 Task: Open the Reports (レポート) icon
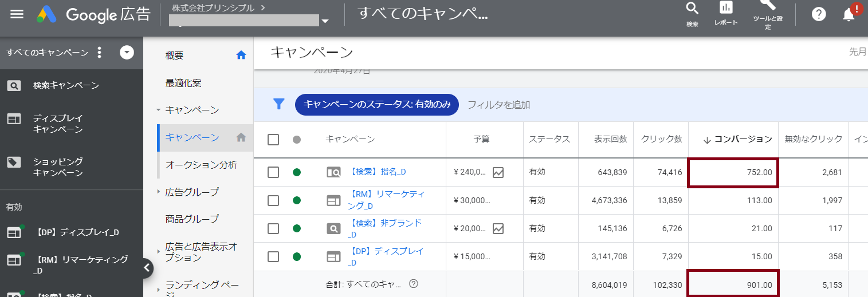pyautogui.click(x=726, y=9)
